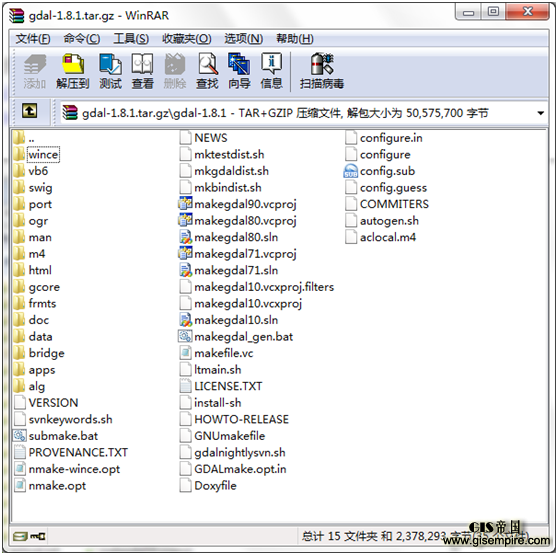Click the 查看 (View) toolbar icon
The width and height of the screenshot is (558, 555).
click(142, 71)
